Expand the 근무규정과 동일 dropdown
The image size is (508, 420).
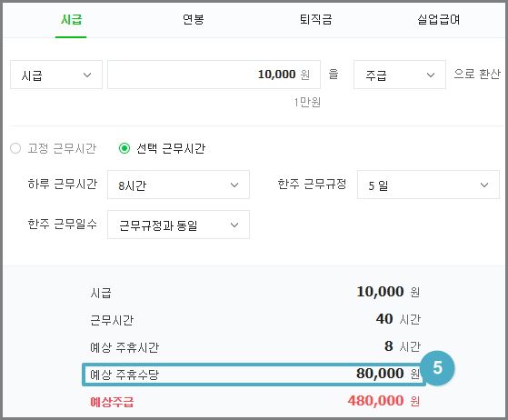point(178,225)
